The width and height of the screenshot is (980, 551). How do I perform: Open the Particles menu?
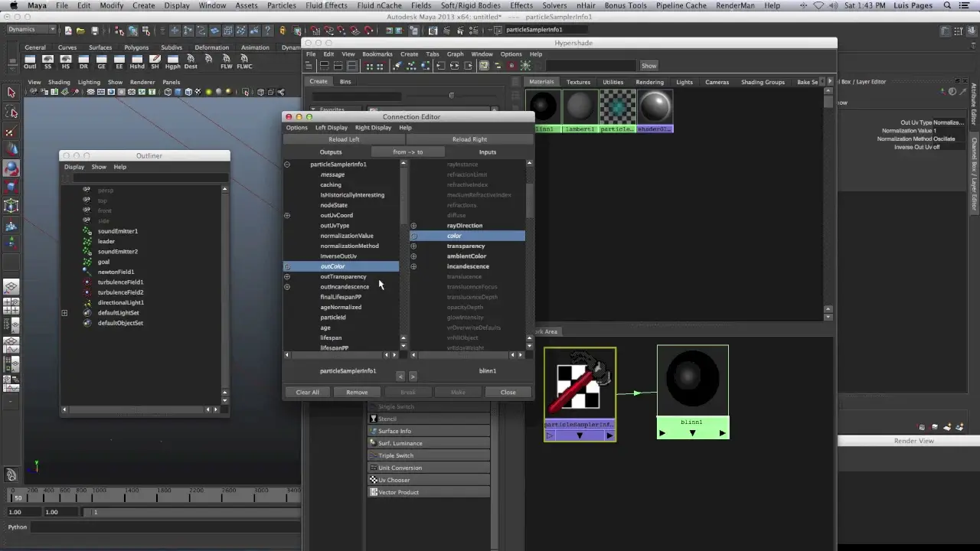[281, 5]
